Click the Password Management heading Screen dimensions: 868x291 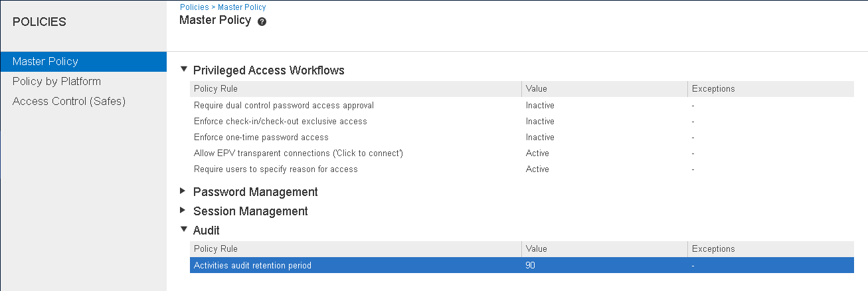pos(256,191)
